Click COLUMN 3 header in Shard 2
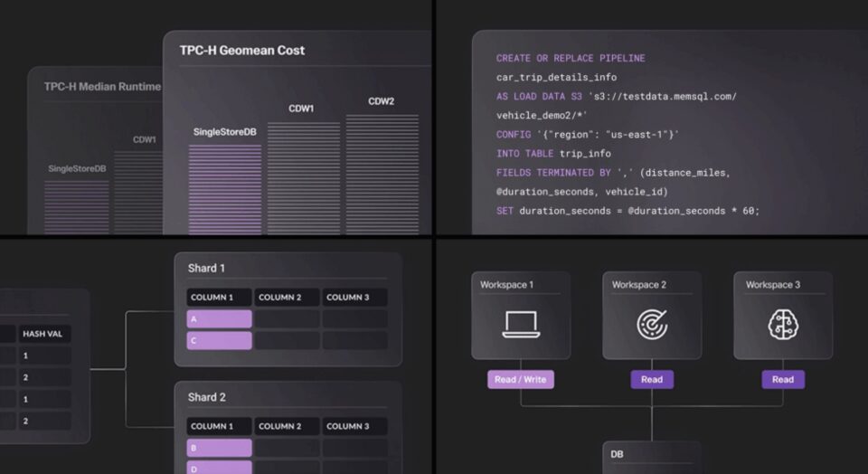This screenshot has width=868, height=474. point(354,426)
